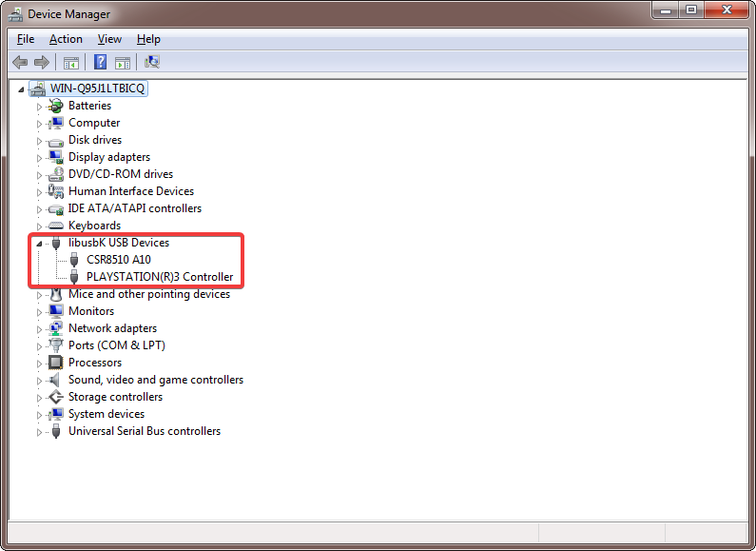The image size is (756, 551).
Task: Expand the Display adapters node arrow
Action: [x=39, y=158]
